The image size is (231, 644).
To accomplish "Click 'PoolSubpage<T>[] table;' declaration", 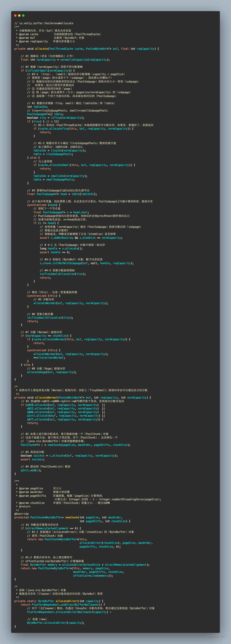I will pos(45,114).
